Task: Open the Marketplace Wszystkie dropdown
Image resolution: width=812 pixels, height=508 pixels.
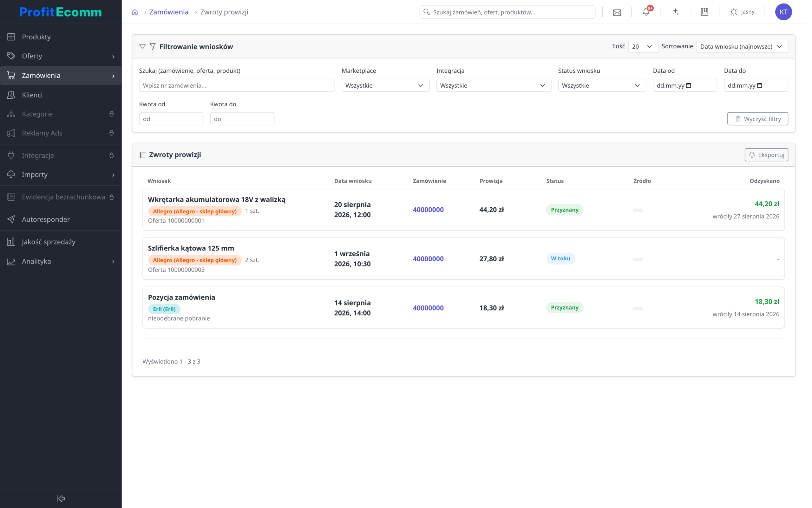Action: pos(385,85)
